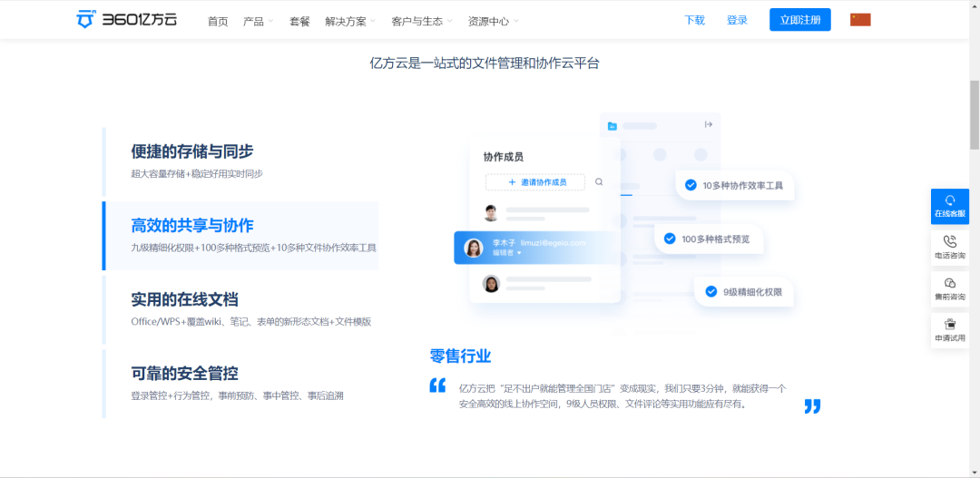The width and height of the screenshot is (980, 478).
Task: Click check icon beside 10多种协作效率工具
Action: 691,185
